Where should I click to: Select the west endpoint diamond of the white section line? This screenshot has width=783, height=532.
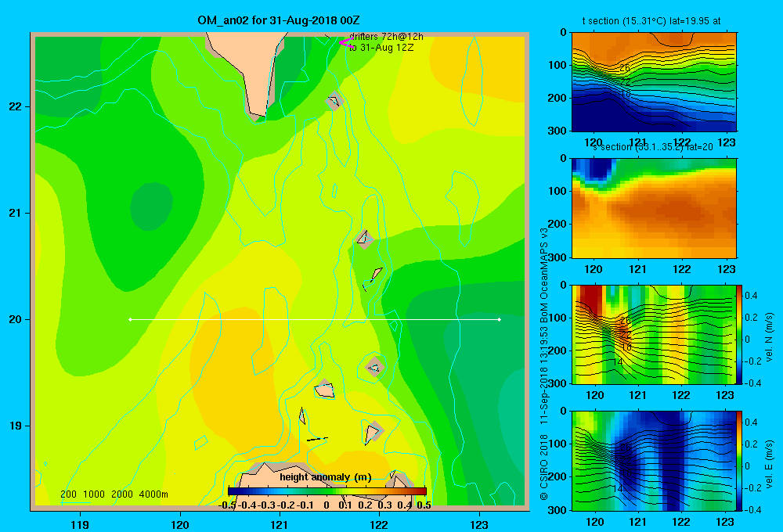(x=130, y=319)
